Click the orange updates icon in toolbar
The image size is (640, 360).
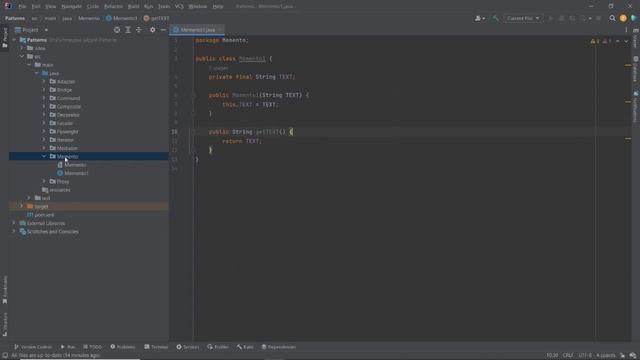click(x=623, y=18)
